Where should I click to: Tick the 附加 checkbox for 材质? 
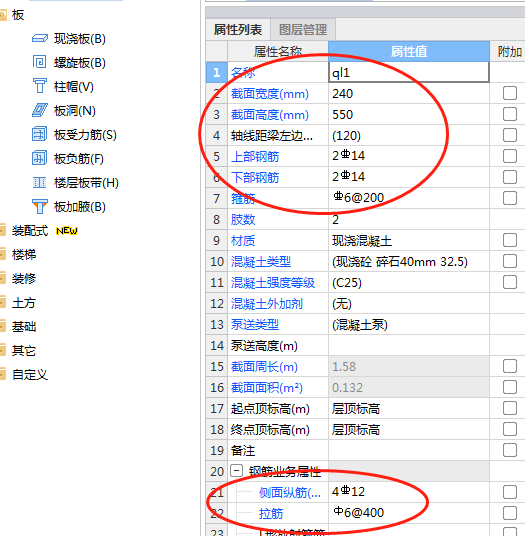tap(510, 240)
